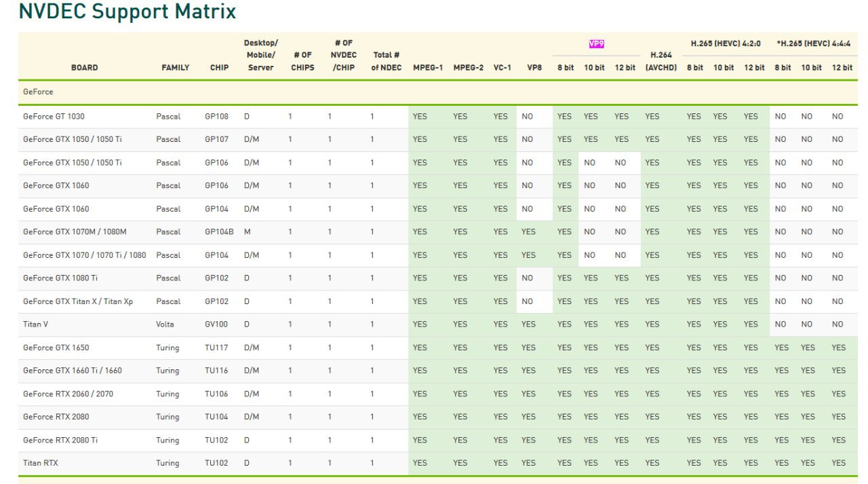Click the M value in GTX 1070M row
This screenshot has height=484, width=868.
point(248,231)
